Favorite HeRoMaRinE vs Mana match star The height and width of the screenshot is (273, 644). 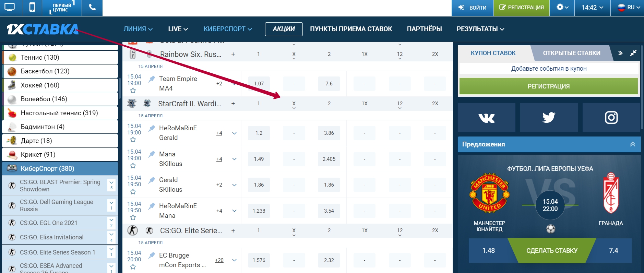pyautogui.click(x=133, y=217)
